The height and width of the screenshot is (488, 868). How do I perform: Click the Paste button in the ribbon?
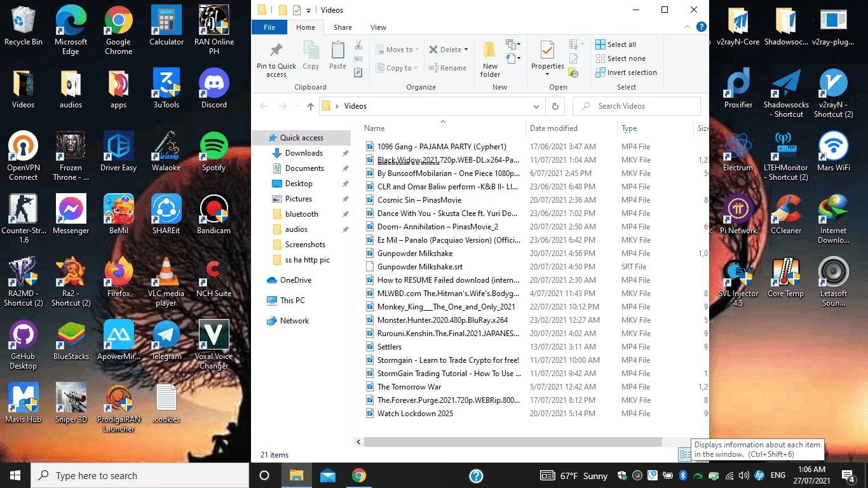[x=338, y=56]
